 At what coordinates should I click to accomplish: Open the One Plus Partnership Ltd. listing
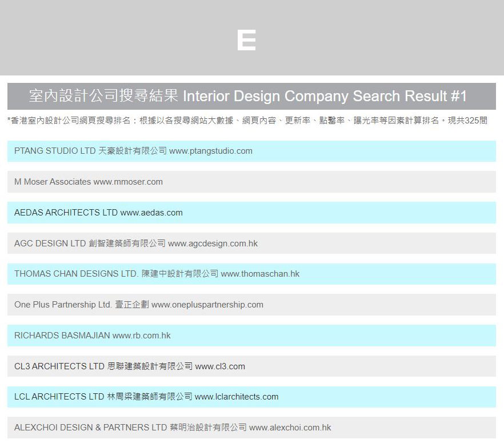251,305
